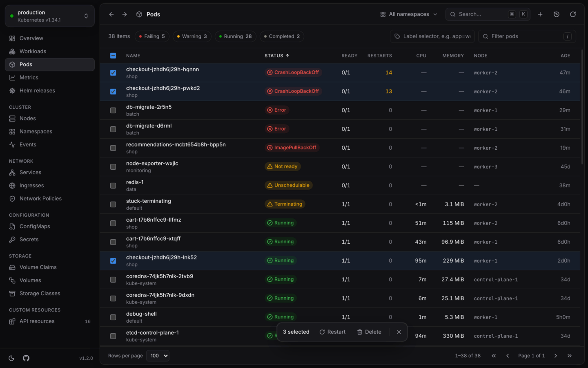
Task: Open the recommendations-mcbt654b8h-bpp5n pod
Action: [x=176, y=145]
